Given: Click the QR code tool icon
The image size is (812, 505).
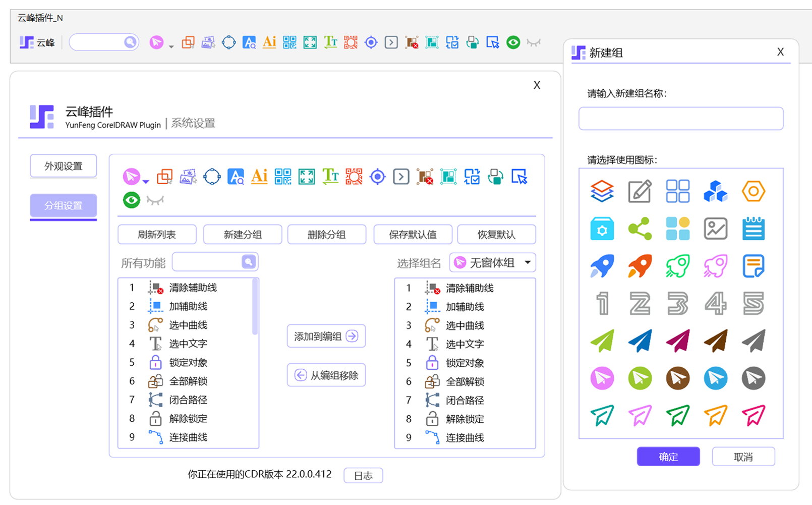Looking at the screenshot, I should [283, 177].
